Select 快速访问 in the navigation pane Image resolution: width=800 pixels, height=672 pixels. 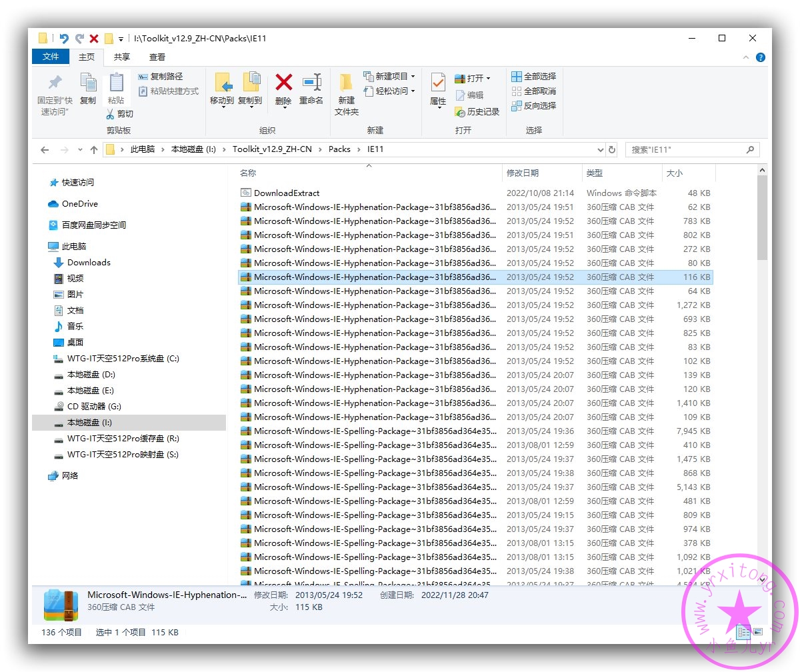(71, 183)
